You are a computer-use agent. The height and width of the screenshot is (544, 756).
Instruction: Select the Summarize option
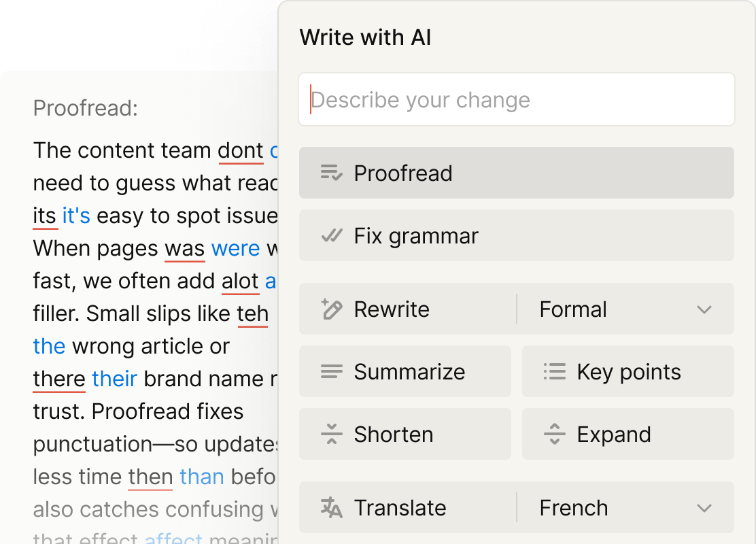405,371
